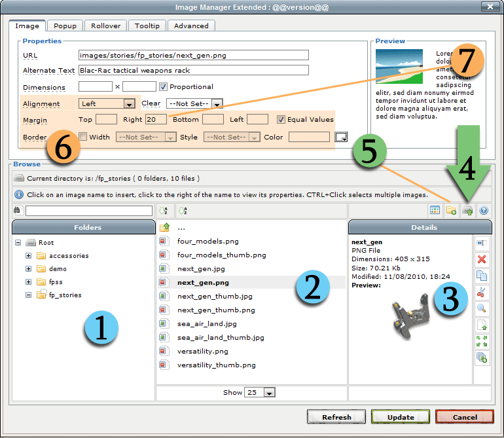This screenshot has height=438, width=504.
Task: Click the Alternate Text input field
Action: click(194, 70)
